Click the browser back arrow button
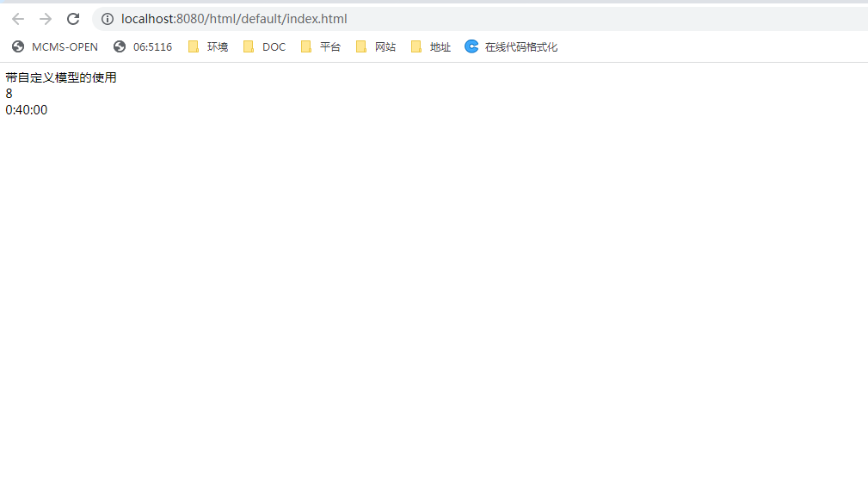This screenshot has height=485, width=868. 18,19
